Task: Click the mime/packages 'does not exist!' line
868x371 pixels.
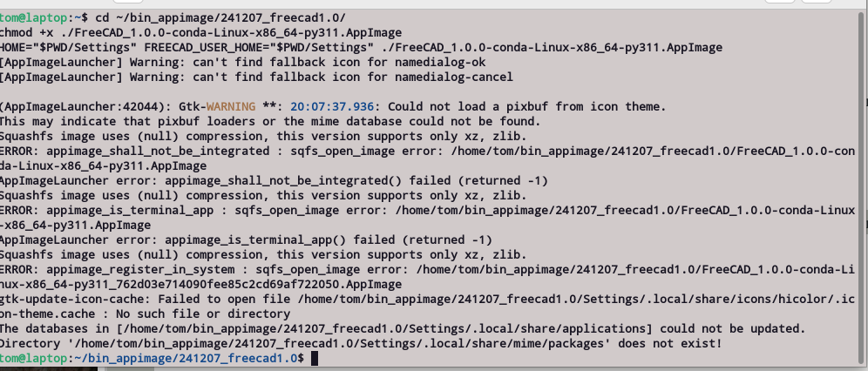Action: pyautogui.click(x=366, y=344)
